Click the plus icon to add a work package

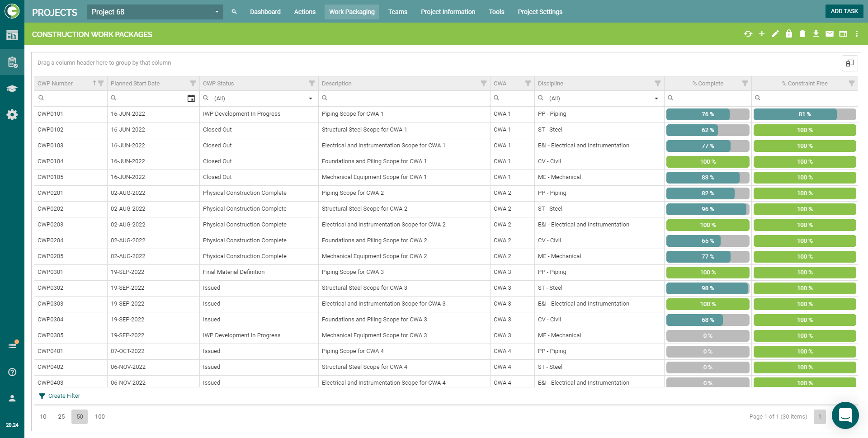762,34
